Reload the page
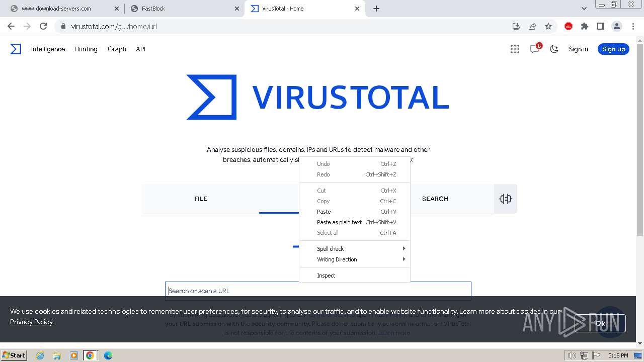This screenshot has width=644, height=362. tap(43, 26)
